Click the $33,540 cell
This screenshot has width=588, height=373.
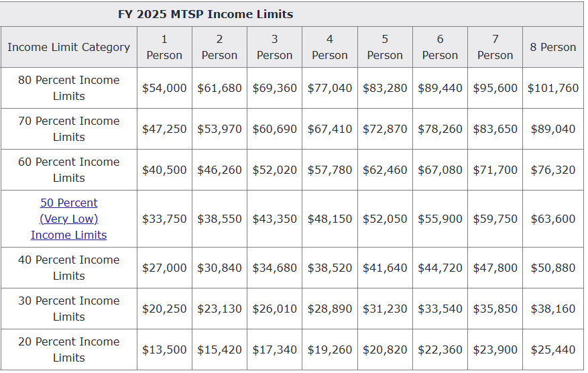click(440, 309)
